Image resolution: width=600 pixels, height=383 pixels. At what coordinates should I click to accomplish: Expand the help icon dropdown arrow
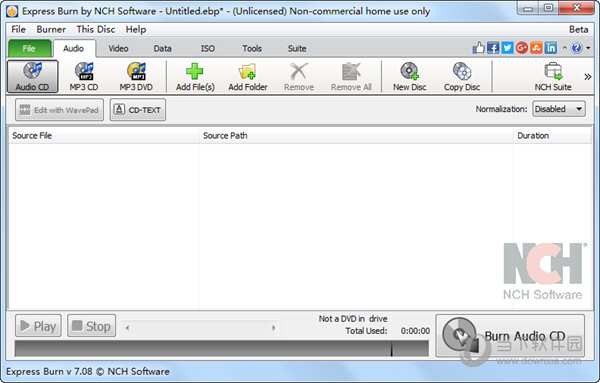tap(588, 48)
